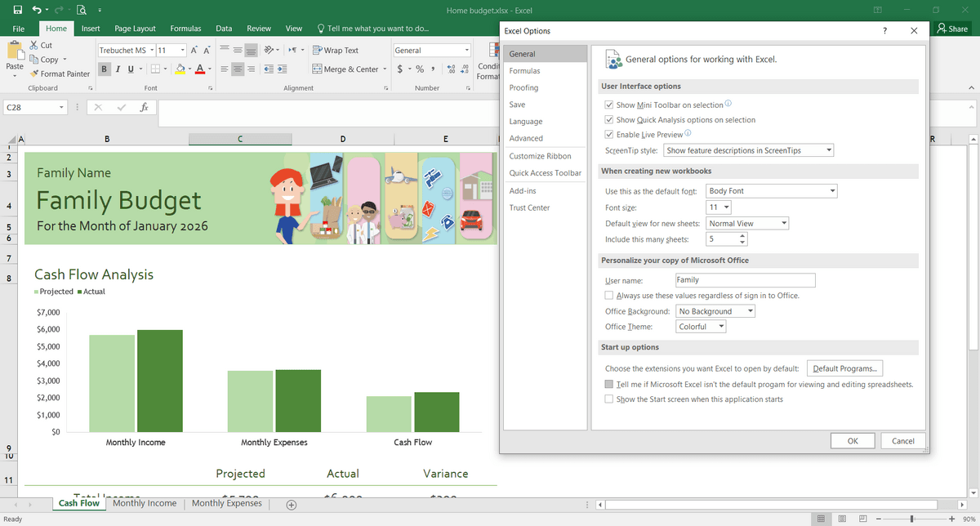This screenshot has height=526, width=980.
Task: Toggle Underline formatting in ribbon
Action: coord(131,69)
